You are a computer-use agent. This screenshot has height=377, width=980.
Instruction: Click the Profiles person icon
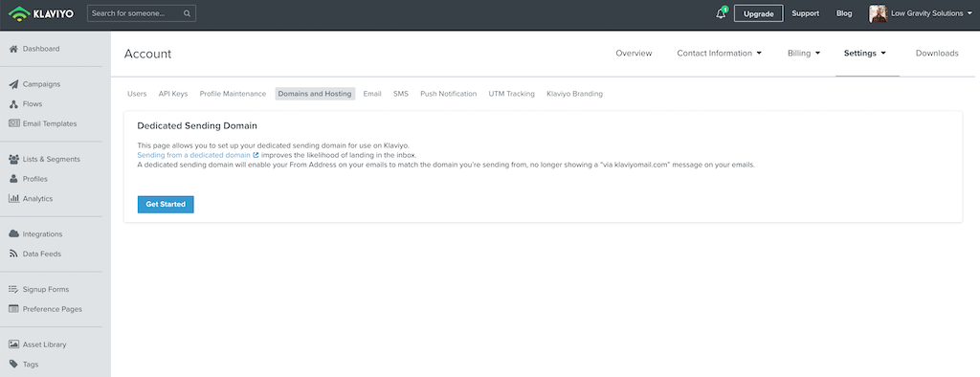pos(13,179)
